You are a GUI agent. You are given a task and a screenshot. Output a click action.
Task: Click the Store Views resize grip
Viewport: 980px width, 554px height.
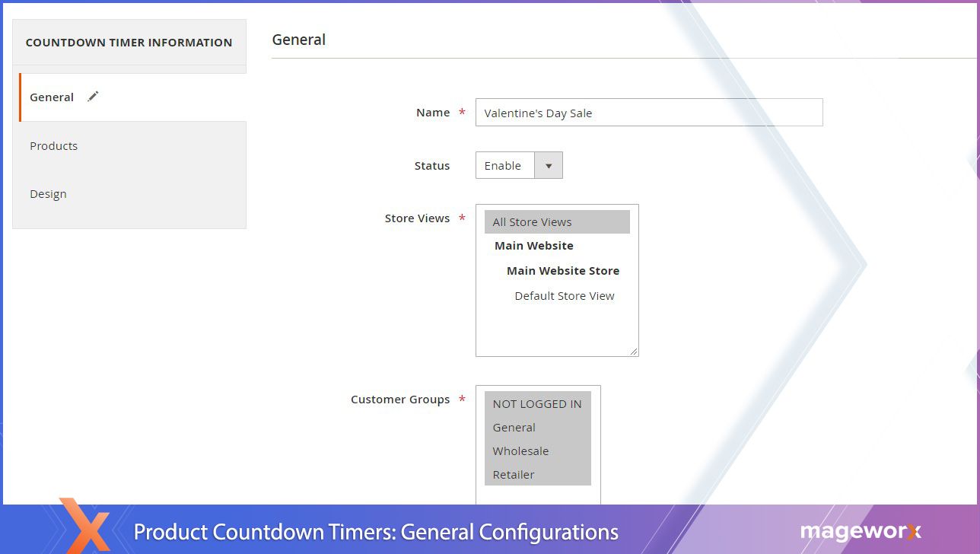(634, 352)
